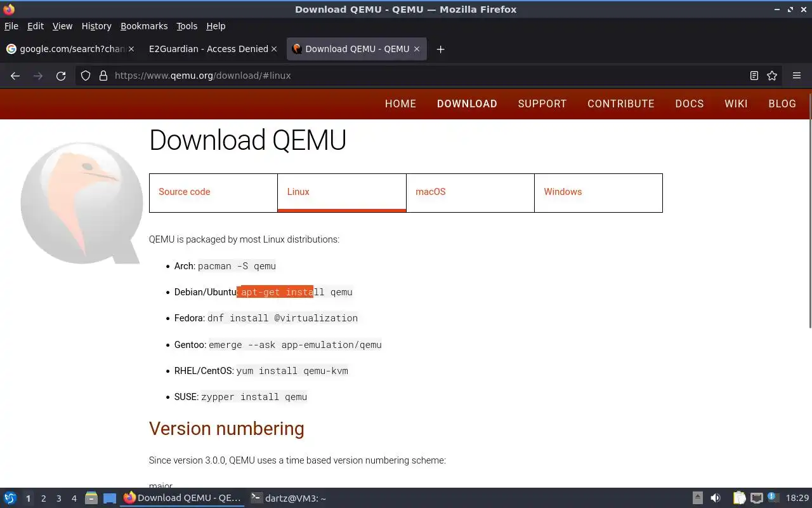Click the taskbar clock showing 18:29
The image size is (812, 508).
point(797,498)
